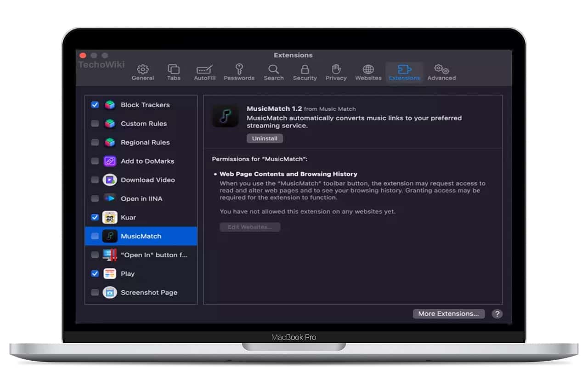
Task: Enable the Screenshot Page checkbox
Action: [x=95, y=293]
